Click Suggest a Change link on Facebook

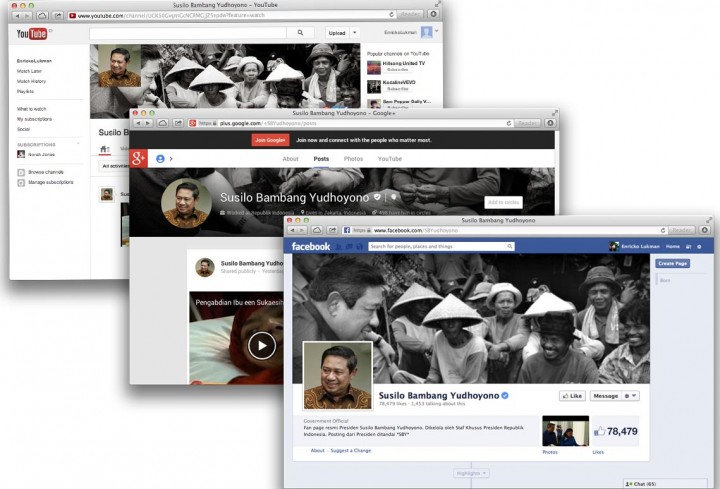click(x=350, y=450)
